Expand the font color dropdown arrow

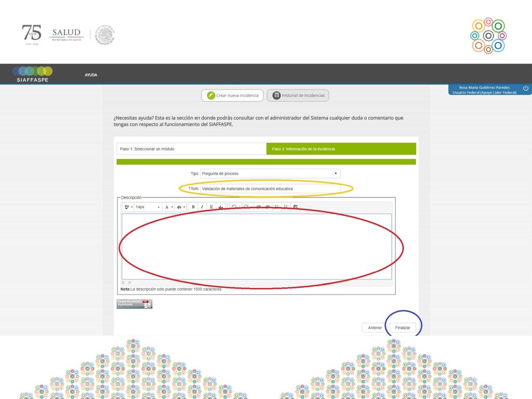click(172, 207)
